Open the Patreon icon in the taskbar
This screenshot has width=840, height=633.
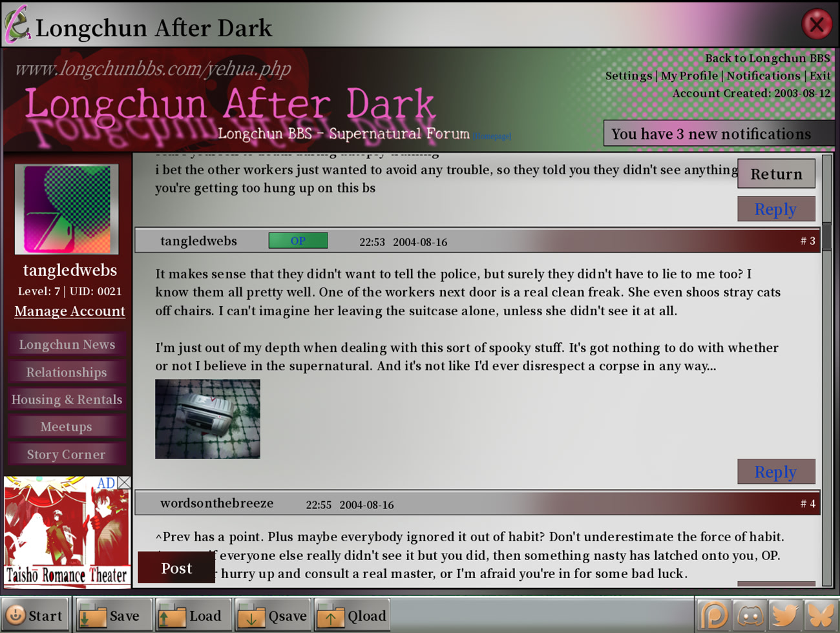(714, 615)
